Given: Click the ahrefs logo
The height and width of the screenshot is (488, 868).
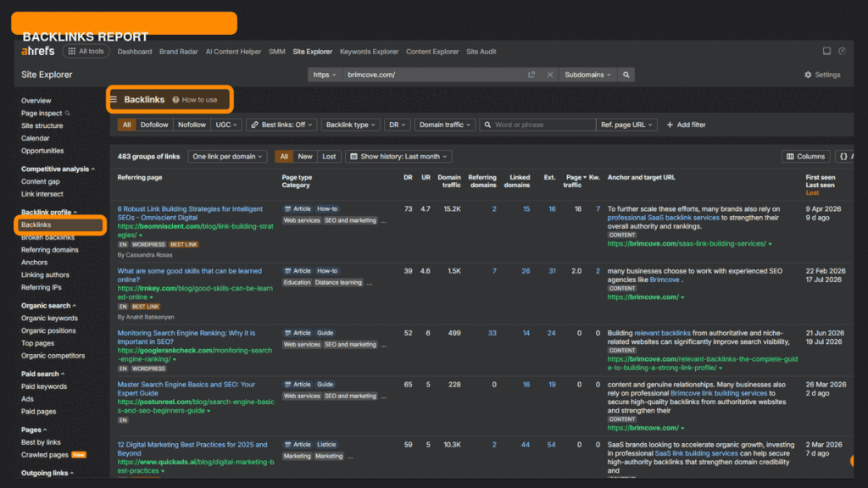Looking at the screenshot, I should click(x=37, y=52).
